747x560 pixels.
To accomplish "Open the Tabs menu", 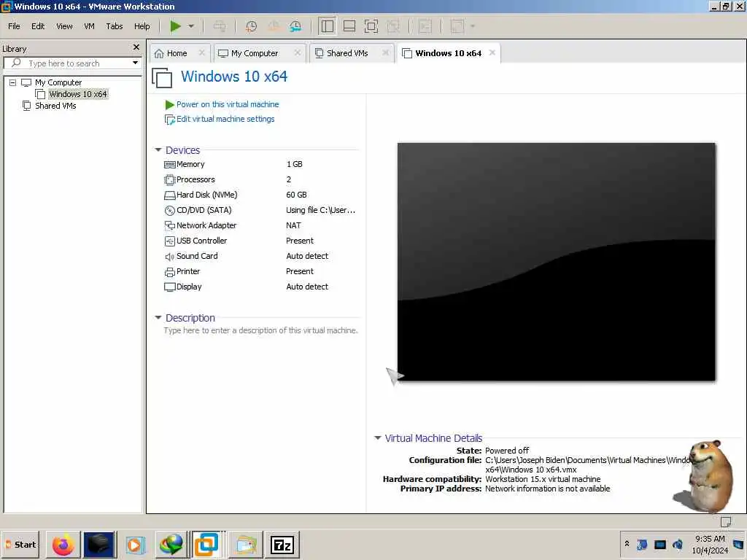I will coord(115,26).
